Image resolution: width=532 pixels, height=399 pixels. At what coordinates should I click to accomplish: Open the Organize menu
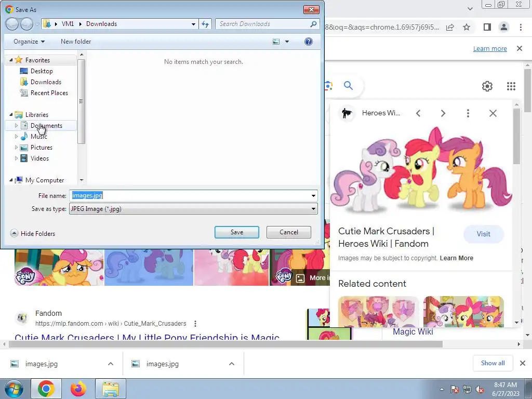coord(29,42)
